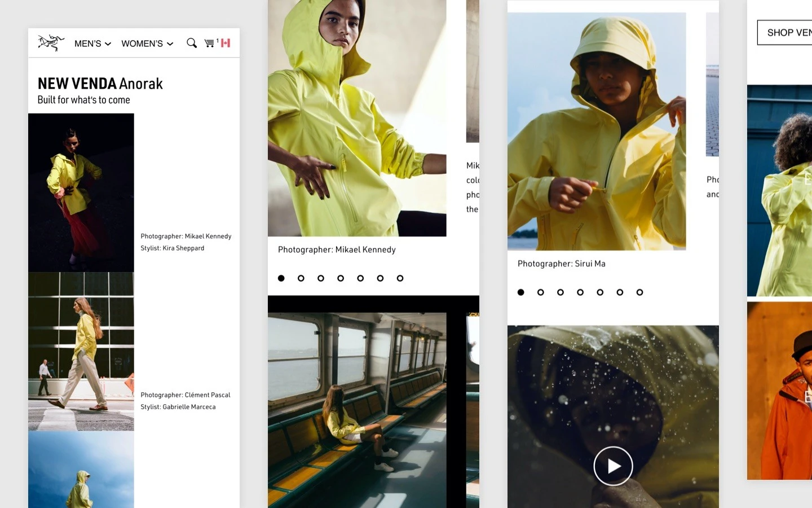Click the SHOP VEN button
The image size is (812, 508).
click(784, 33)
